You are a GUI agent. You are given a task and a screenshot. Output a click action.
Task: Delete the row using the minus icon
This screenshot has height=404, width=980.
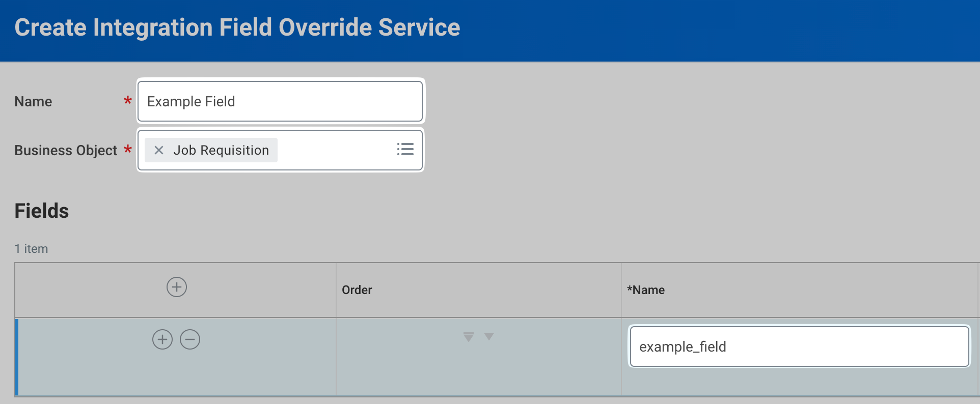pyautogui.click(x=190, y=339)
